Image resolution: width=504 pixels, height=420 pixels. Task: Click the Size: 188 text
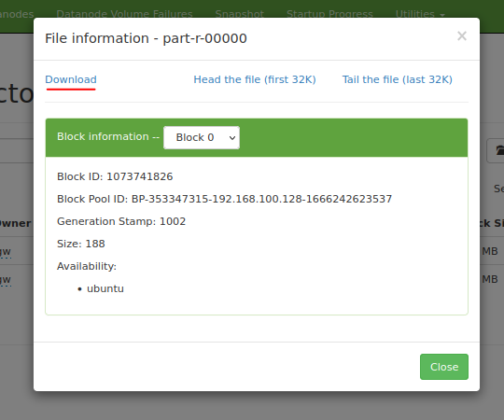pyautogui.click(x=80, y=244)
